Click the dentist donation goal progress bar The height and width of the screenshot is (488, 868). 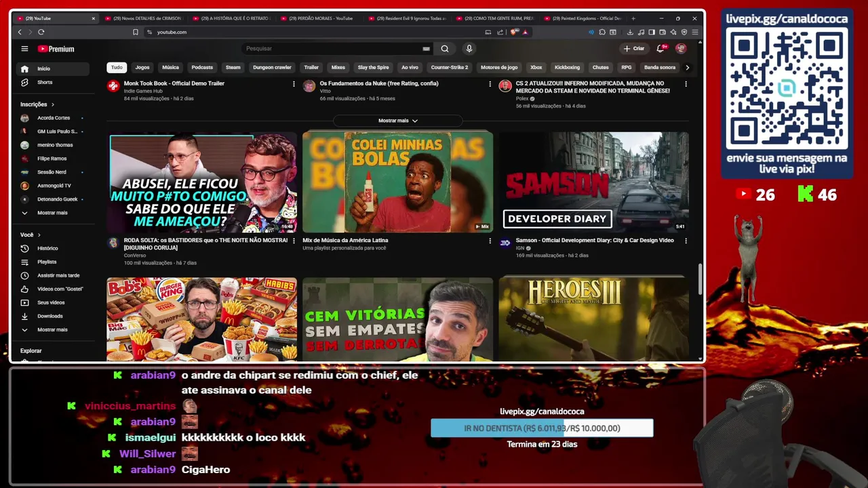pyautogui.click(x=542, y=428)
